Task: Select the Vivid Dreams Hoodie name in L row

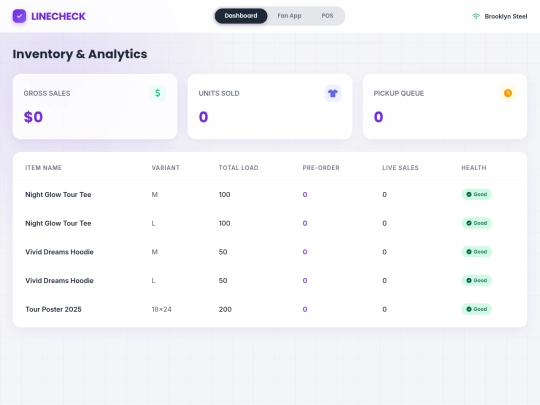Action: pyautogui.click(x=59, y=280)
